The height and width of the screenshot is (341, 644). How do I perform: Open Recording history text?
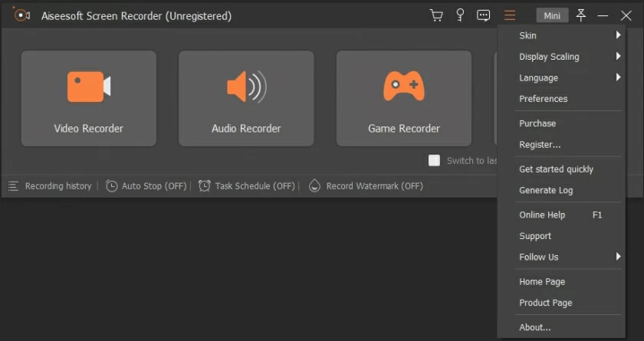[58, 186]
